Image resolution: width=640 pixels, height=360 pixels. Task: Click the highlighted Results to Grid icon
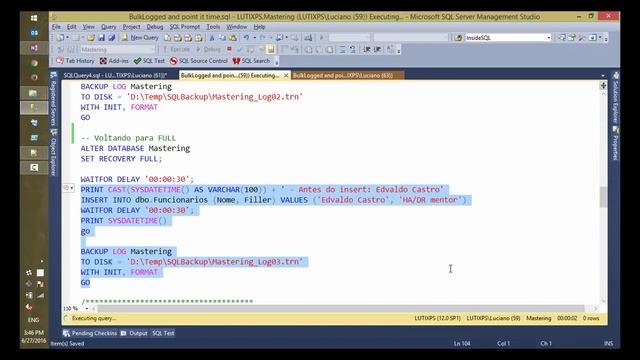270,49
